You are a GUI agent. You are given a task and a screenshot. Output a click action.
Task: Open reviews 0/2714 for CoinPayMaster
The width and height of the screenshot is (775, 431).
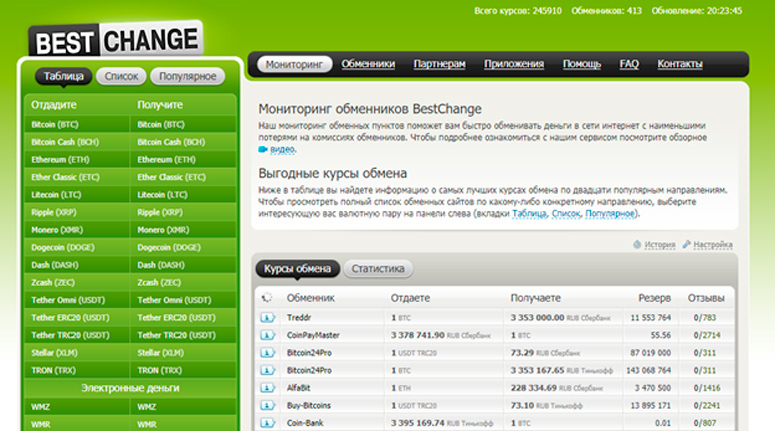click(x=707, y=335)
